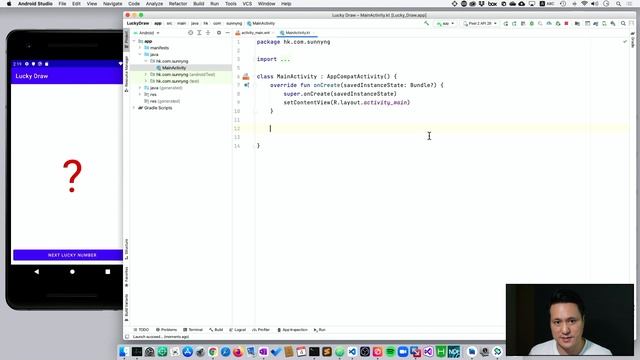This screenshot has height=360, width=640.
Task: Open the Logcat tool window
Action: point(238,330)
